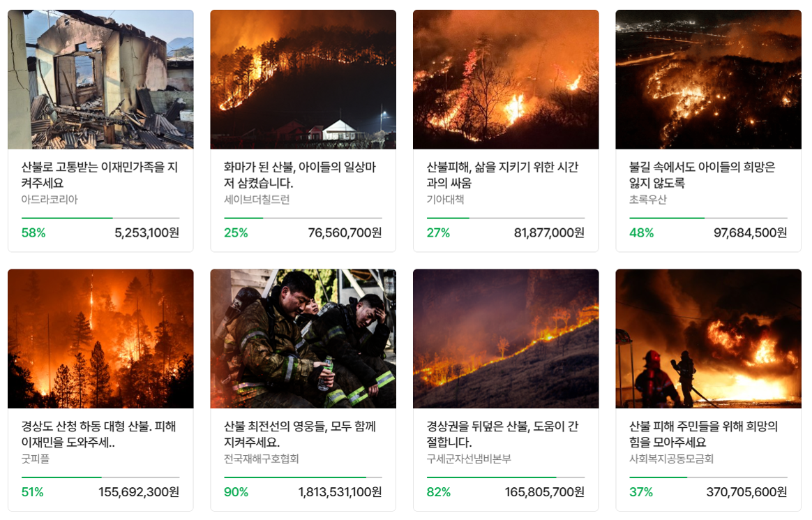Viewport: 812px width, 520px height.
Task: Open the burned house ruins thumbnail
Action: (x=100, y=80)
